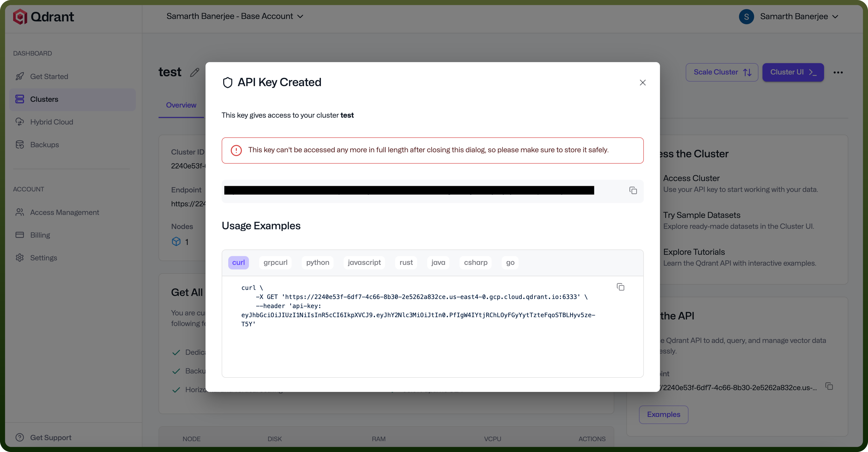Click the key storage warning message
The height and width of the screenshot is (452, 868).
[428, 150]
